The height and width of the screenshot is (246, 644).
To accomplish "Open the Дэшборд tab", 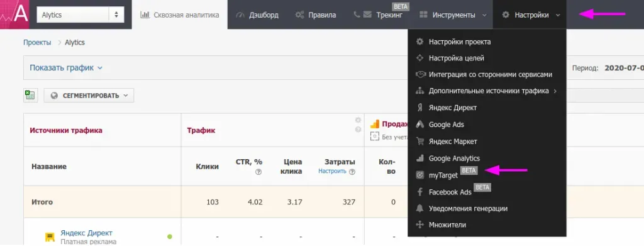I will (257, 14).
